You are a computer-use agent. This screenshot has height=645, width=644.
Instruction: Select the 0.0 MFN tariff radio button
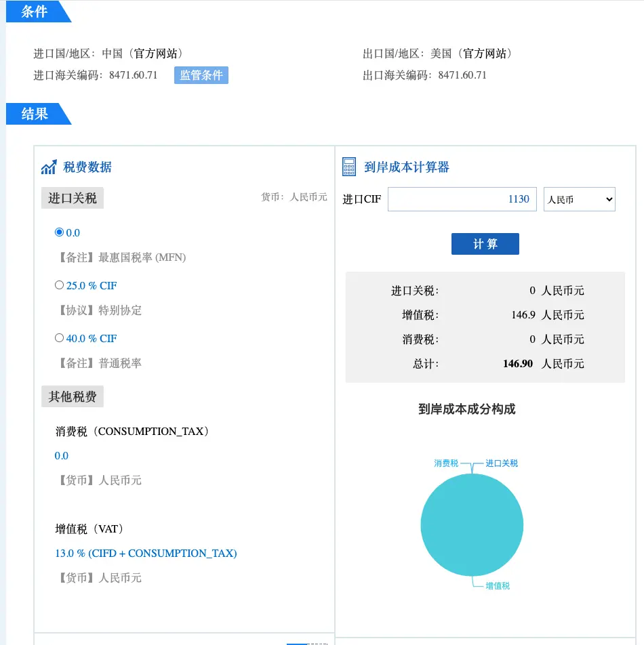59,232
